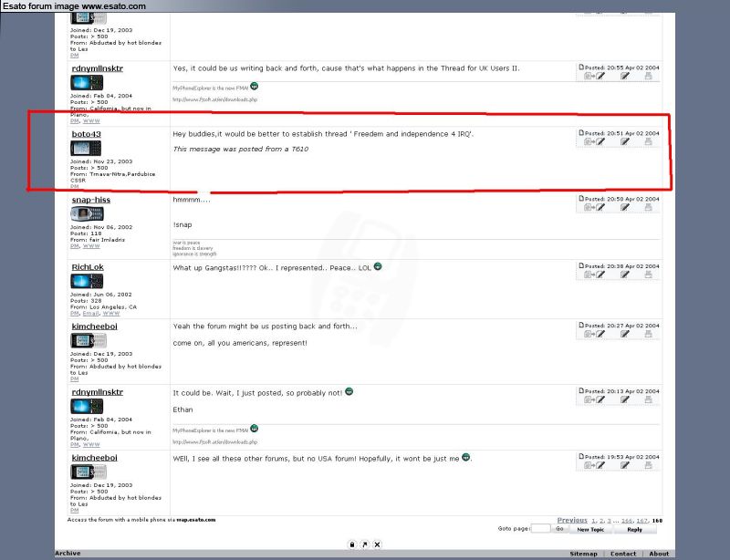730x560 pixels.
Task: Click the lock topic icon at page bottom
Action: point(352,544)
